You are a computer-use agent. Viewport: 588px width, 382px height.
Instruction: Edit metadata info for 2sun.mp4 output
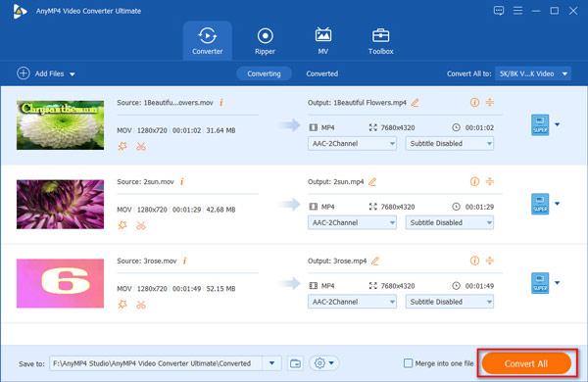point(474,181)
